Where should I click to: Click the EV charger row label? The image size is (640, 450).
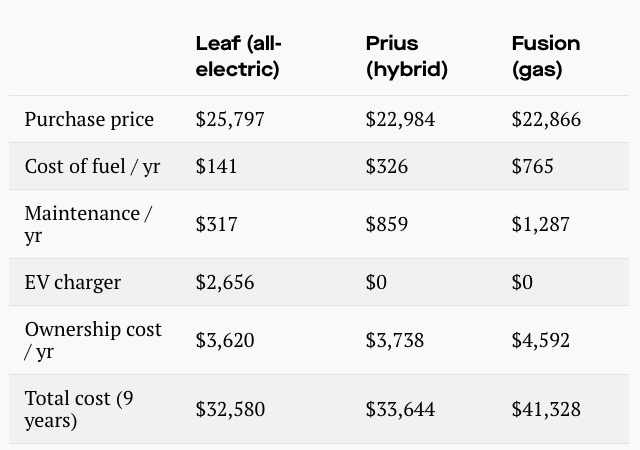[73, 282]
